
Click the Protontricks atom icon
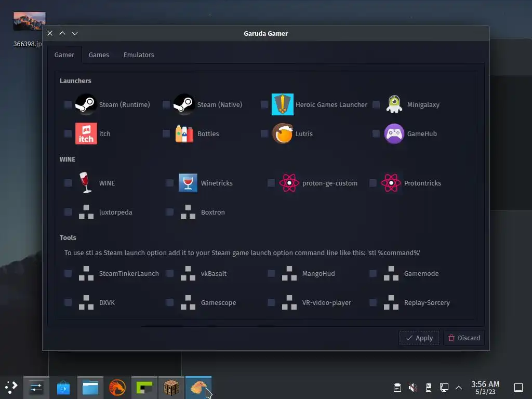(x=391, y=183)
